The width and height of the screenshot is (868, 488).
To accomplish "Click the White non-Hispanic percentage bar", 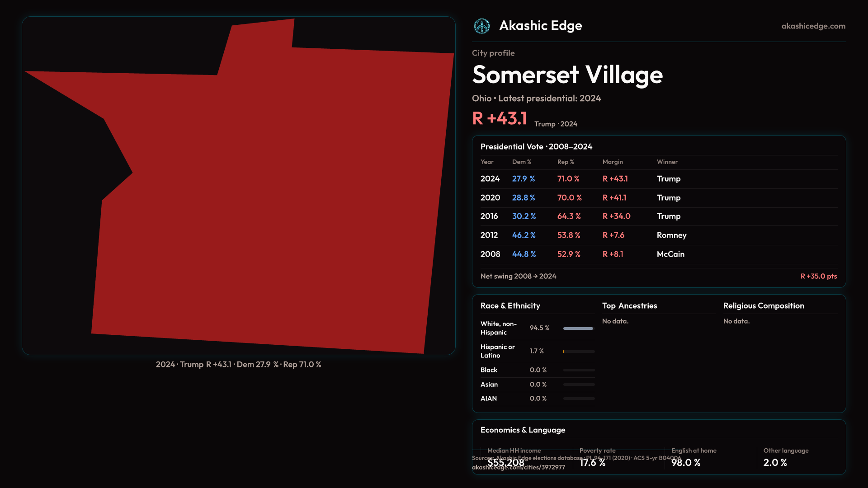I will (578, 328).
